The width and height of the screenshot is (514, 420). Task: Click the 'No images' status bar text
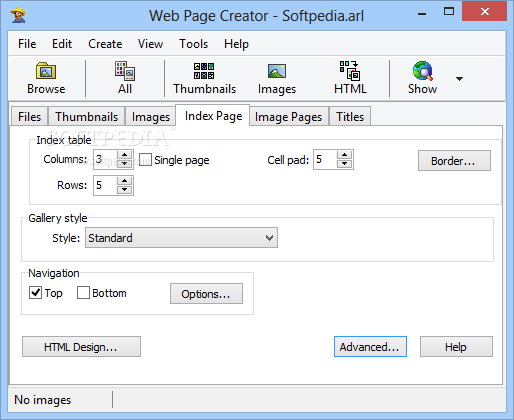pyautogui.click(x=43, y=400)
